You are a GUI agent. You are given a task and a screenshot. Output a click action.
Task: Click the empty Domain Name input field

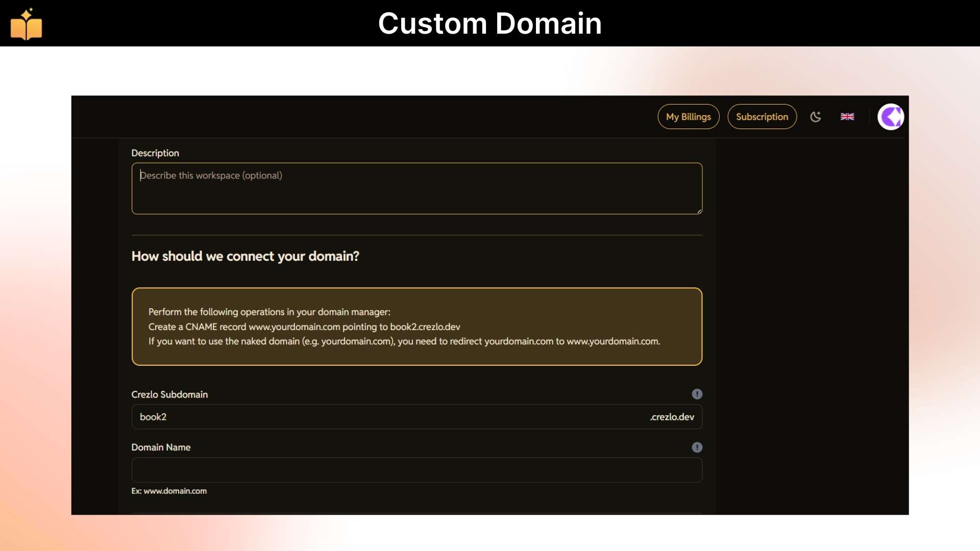click(416, 470)
